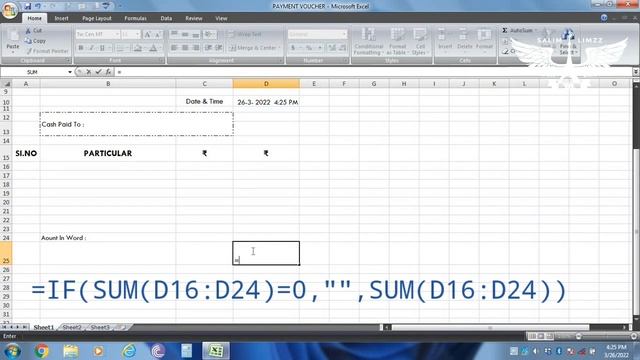This screenshot has width=640, height=360.
Task: Click the Select All corner button
Action: click(x=6, y=84)
